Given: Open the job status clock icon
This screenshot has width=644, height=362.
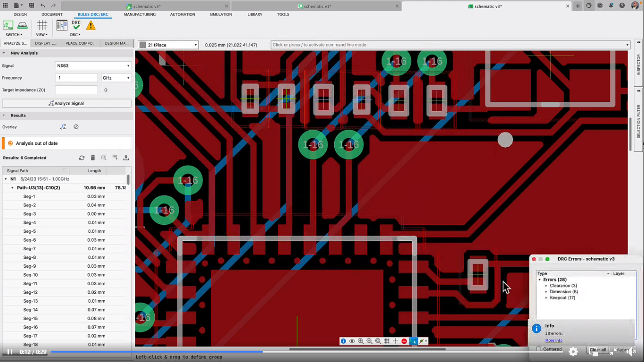Looking at the screenshot, I should (x=600, y=6).
